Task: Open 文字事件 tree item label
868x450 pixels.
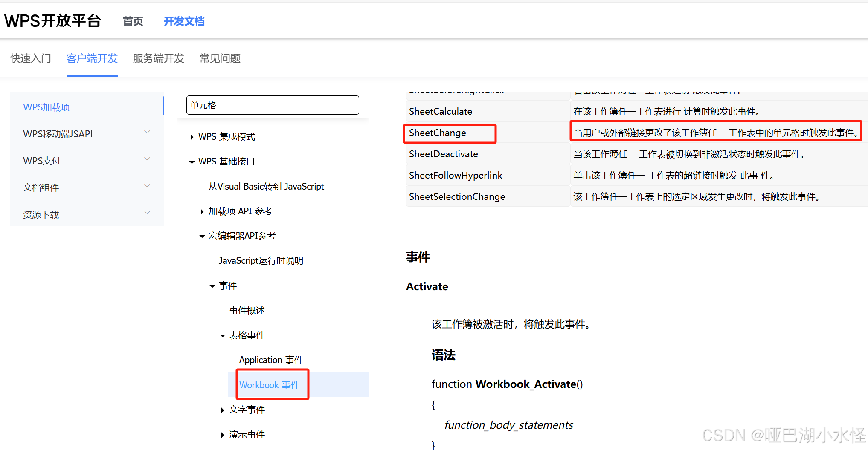Action: [x=247, y=410]
